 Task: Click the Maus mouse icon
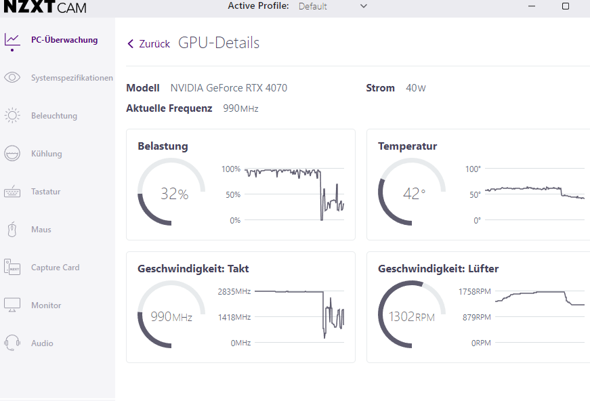tap(12, 229)
